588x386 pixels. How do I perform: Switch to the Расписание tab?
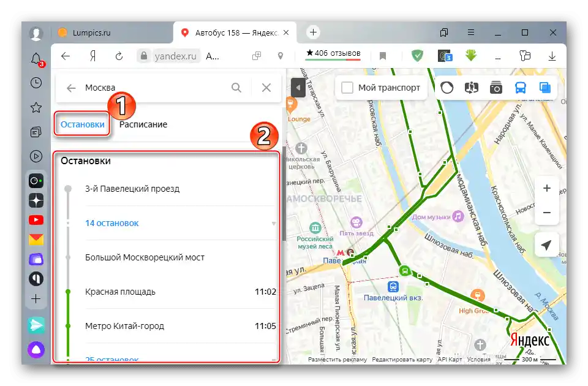coord(143,124)
